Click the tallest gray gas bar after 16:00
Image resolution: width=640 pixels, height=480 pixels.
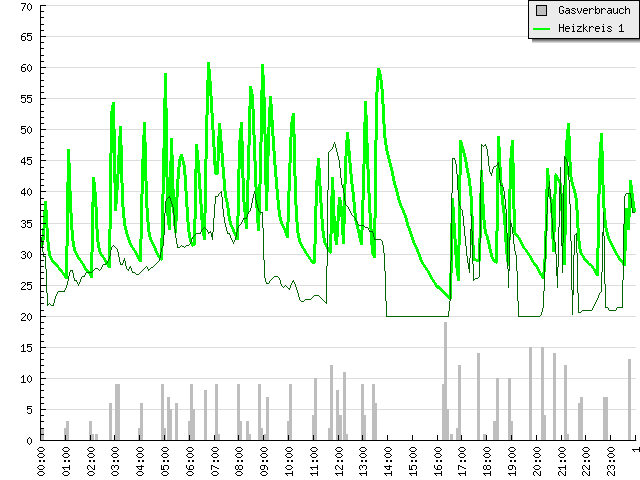click(446, 381)
